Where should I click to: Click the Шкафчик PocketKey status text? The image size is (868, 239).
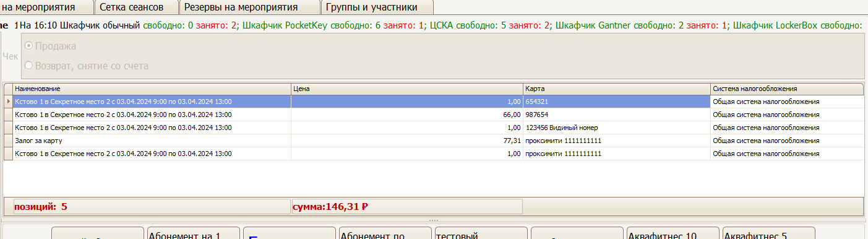[334, 25]
